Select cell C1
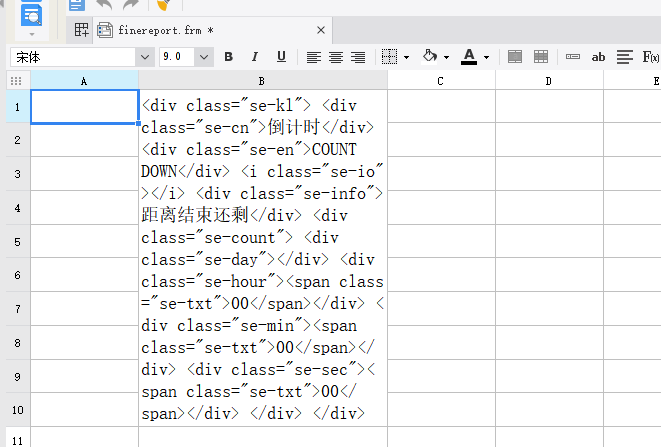The width and height of the screenshot is (661, 447). pyautogui.click(x=441, y=106)
